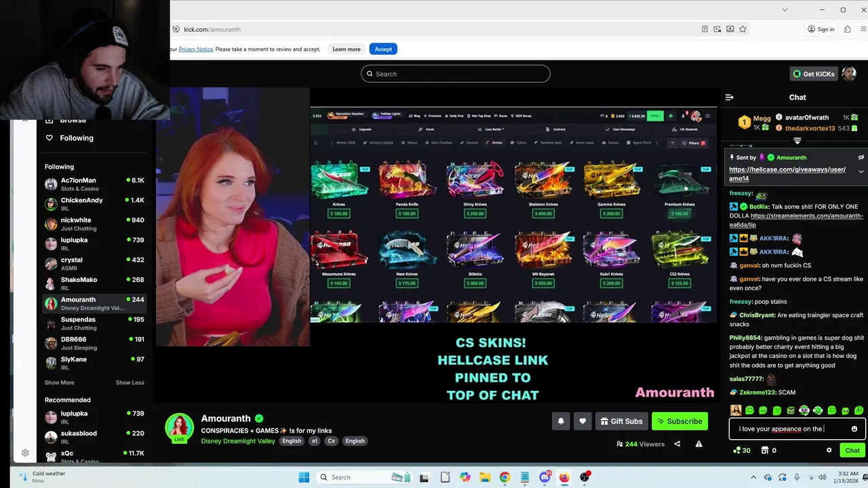The image size is (868, 488).
Task: Toggle Firefox reader view icon
Action: pyautogui.click(x=705, y=29)
